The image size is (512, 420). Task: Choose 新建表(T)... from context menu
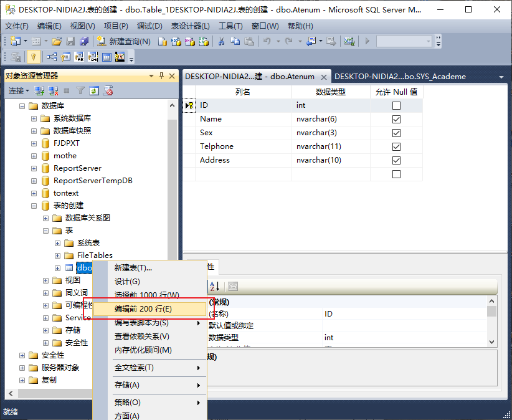150,268
